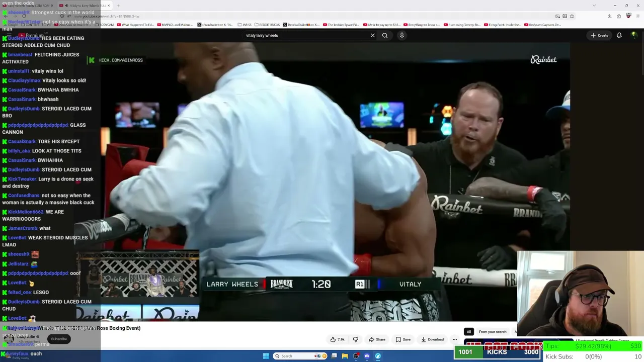Open 'Everything we know s...' bookmark

[x=422, y=25]
